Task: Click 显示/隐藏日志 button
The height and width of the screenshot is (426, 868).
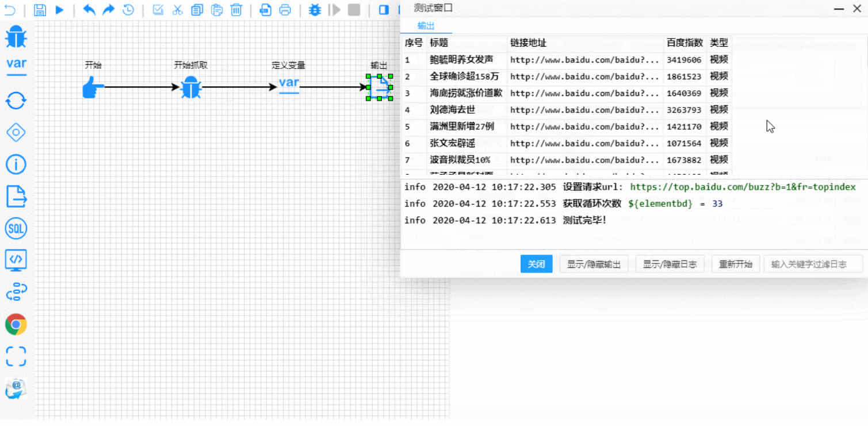Action: [670, 264]
